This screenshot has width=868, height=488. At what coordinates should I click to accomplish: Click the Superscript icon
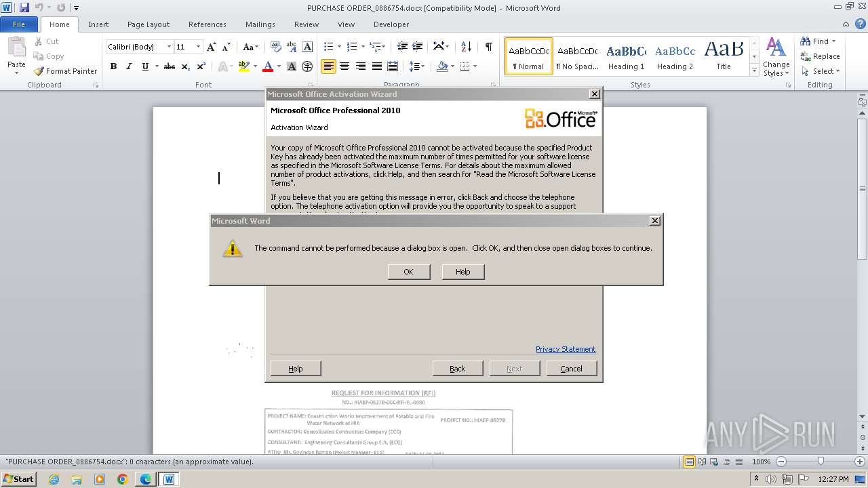tap(201, 66)
